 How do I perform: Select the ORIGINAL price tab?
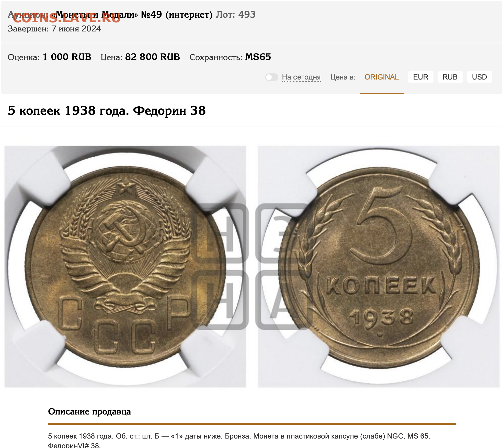click(382, 77)
